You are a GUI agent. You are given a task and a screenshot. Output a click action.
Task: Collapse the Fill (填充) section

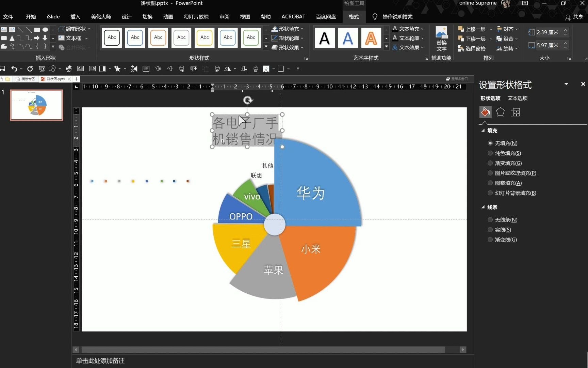point(483,131)
